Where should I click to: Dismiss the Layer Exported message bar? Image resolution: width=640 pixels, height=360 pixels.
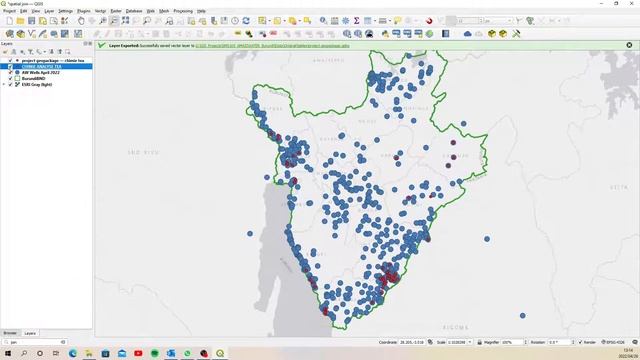click(629, 45)
